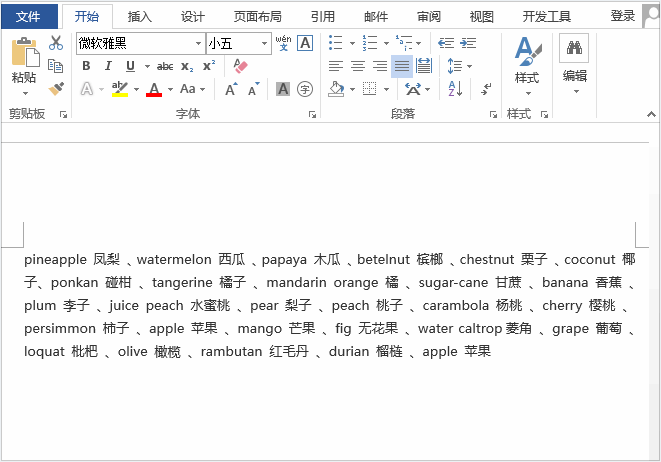This screenshot has height=462, width=661.
Task: Switch to the 设计 tab
Action: point(193,16)
